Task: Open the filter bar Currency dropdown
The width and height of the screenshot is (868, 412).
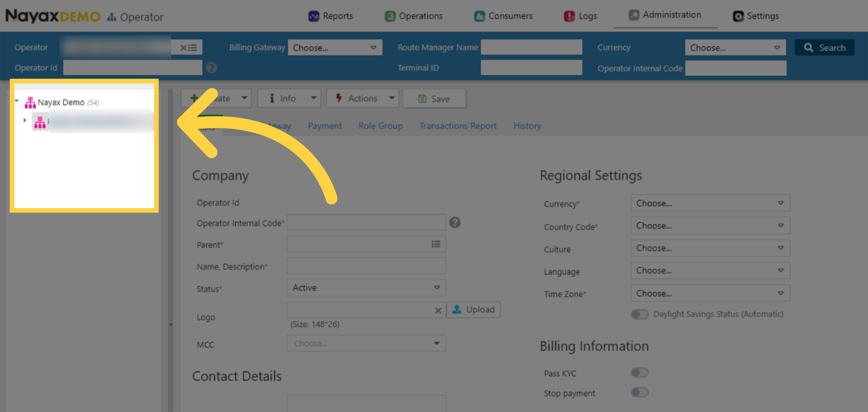Action: (x=736, y=47)
